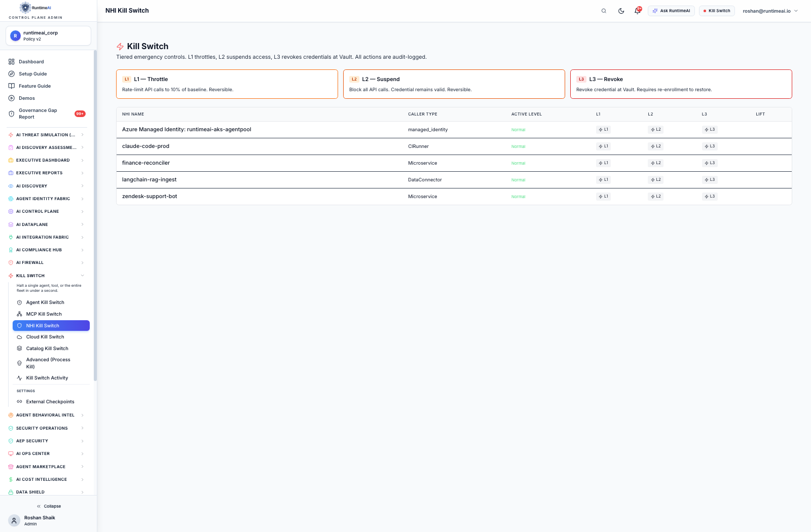Expand AI Compliance Hub menu

47,250
